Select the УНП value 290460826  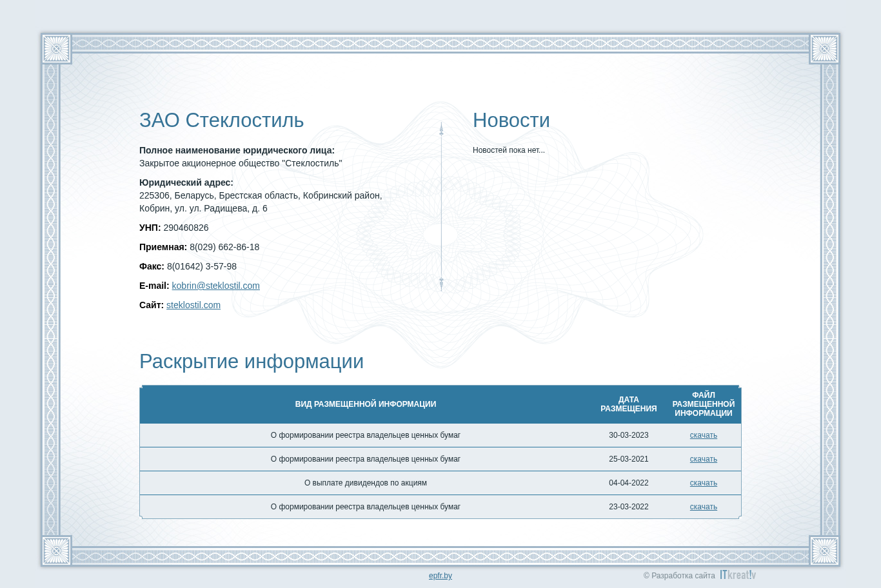(186, 228)
